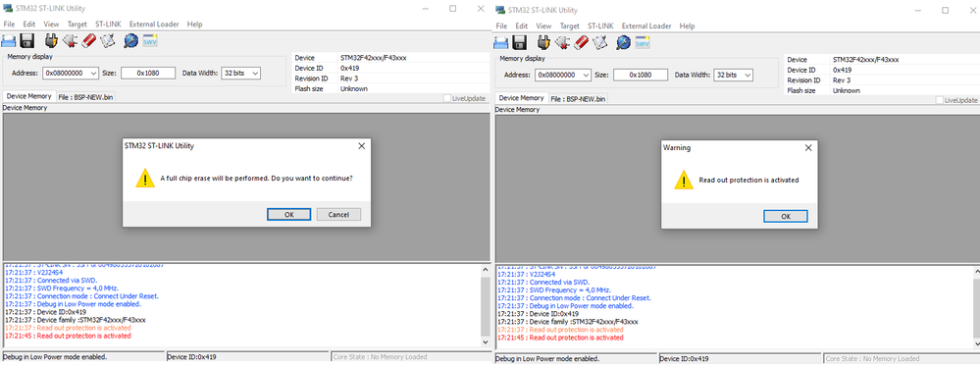Open file icon in left window toolbar
The width and height of the screenshot is (980, 366).
[x=9, y=41]
